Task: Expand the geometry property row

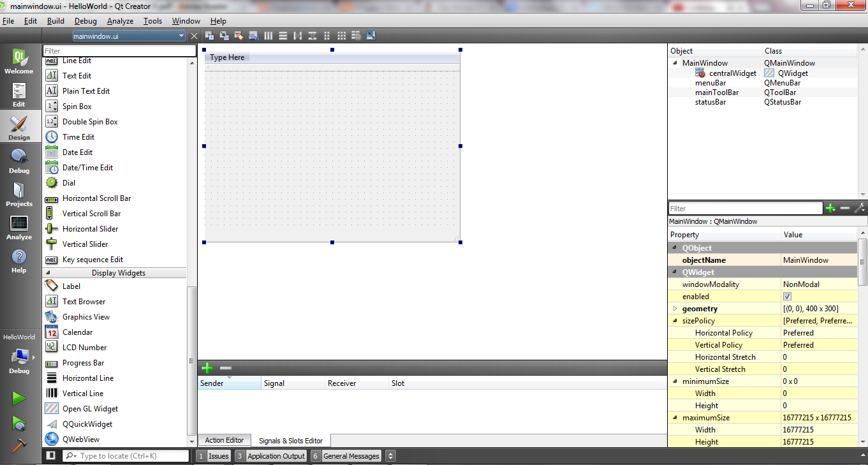Action: point(675,308)
